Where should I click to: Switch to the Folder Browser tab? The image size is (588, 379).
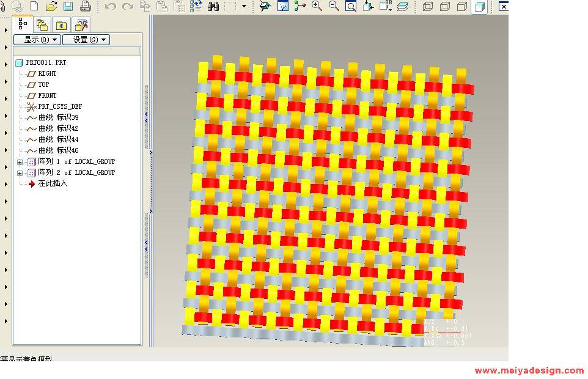click(x=42, y=24)
